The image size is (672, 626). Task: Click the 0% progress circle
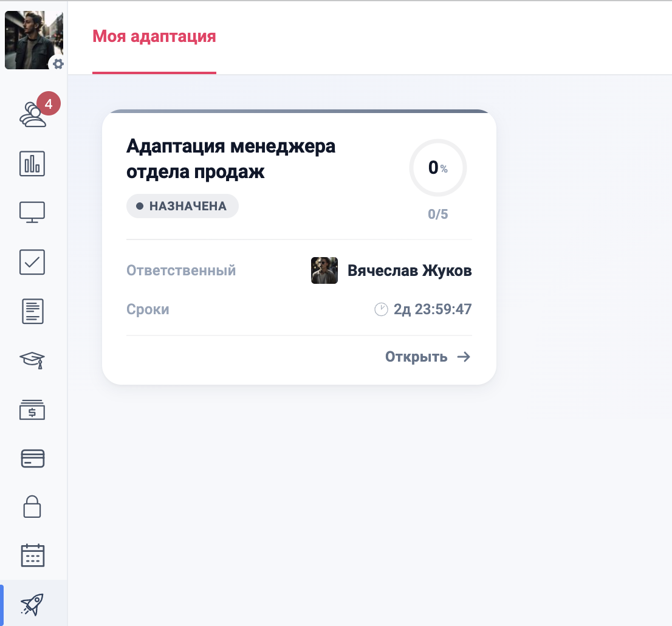tap(437, 168)
